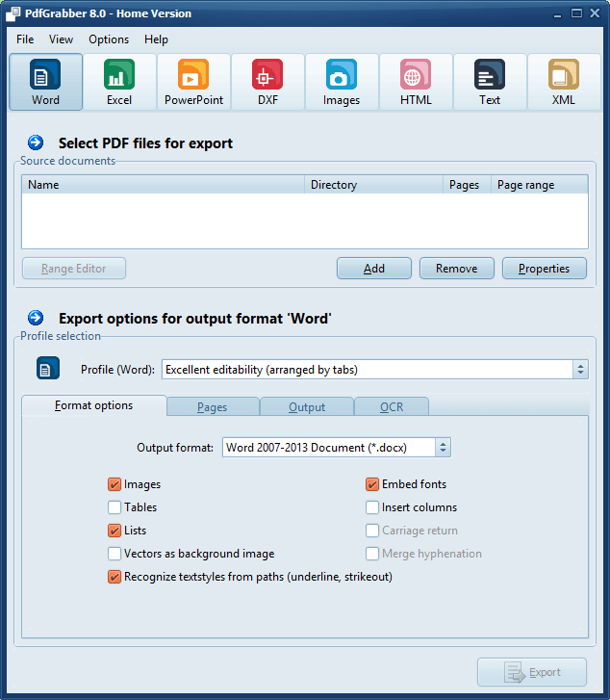Uncheck the Lists checkbox
The height and width of the screenshot is (700, 610).
tap(114, 531)
